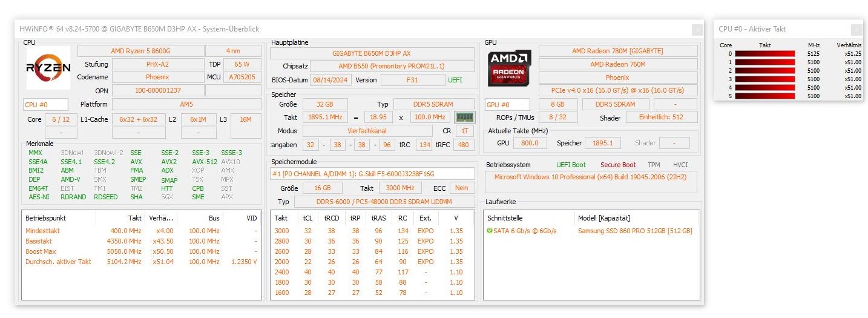Click the AM5 platform field
The image size is (868, 318).
point(186,104)
